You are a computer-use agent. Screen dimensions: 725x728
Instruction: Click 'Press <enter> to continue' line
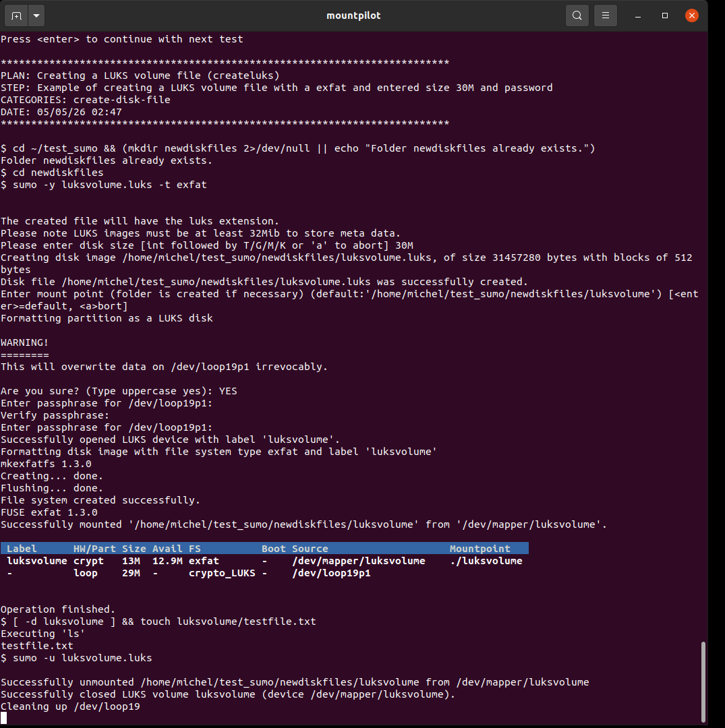tap(121, 39)
